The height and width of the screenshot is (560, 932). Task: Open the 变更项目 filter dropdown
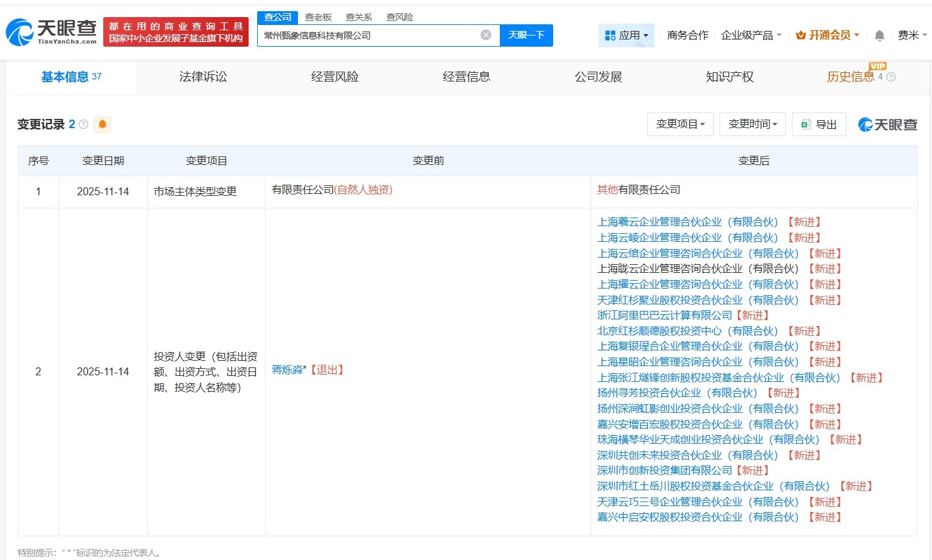(680, 124)
